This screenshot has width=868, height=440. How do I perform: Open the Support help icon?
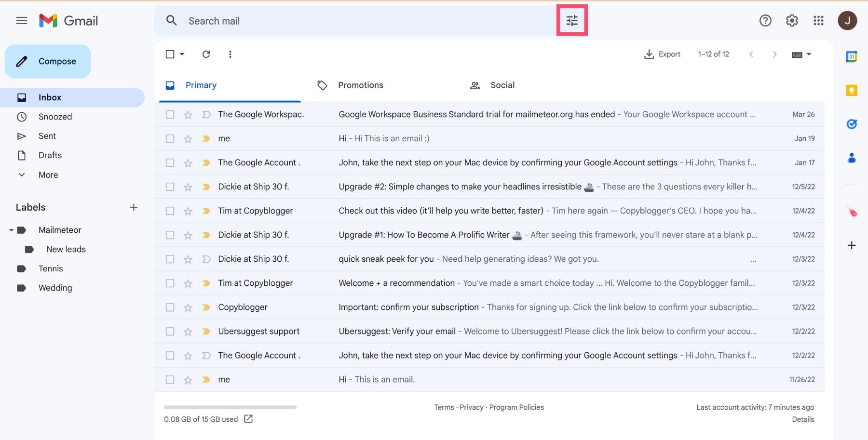coord(765,21)
